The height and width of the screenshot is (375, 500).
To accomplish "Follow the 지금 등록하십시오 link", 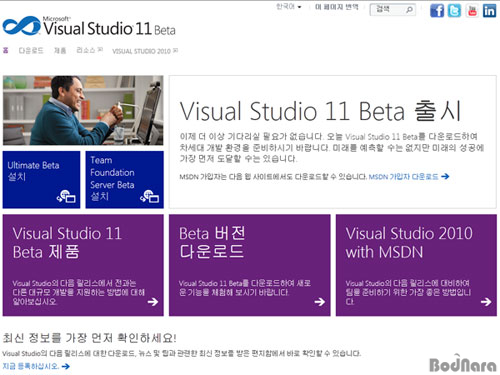I will click(31, 366).
